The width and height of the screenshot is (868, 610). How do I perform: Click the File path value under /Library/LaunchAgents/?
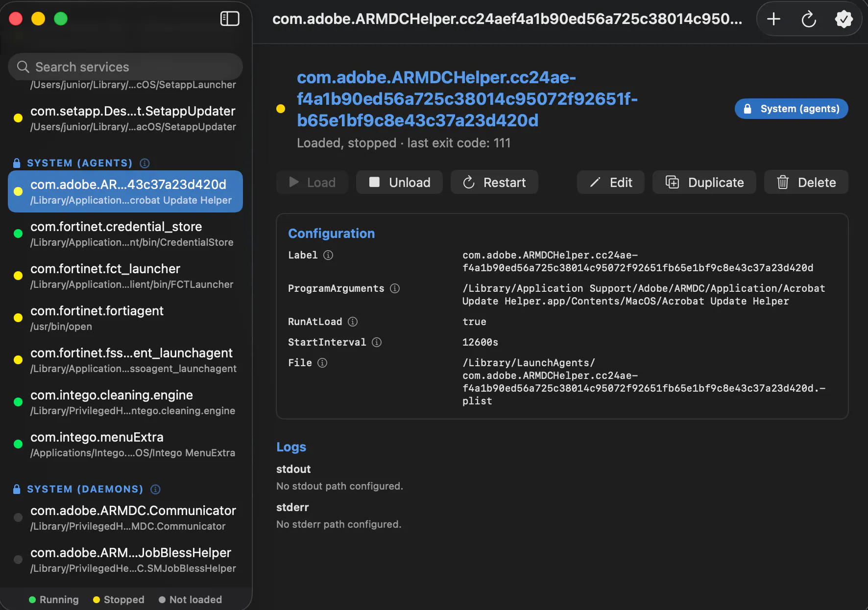tap(644, 382)
